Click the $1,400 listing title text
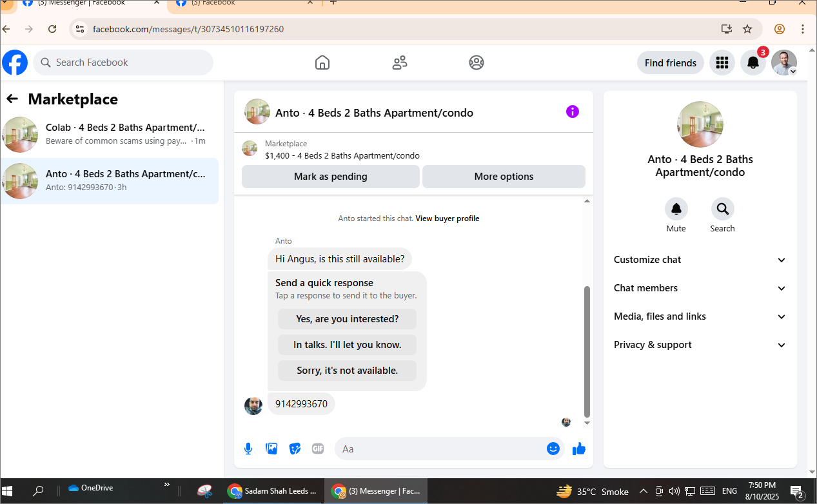The image size is (817, 504). (x=342, y=155)
